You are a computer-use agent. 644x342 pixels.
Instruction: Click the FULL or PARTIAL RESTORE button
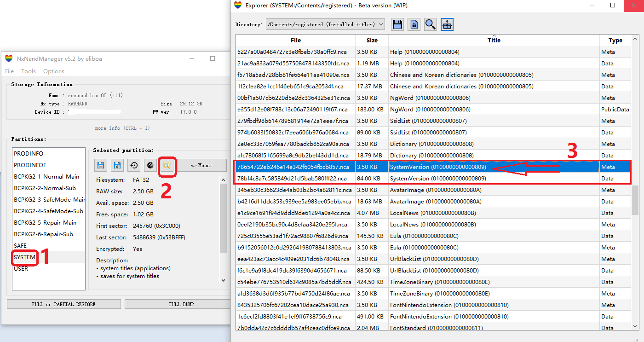pyautogui.click(x=64, y=304)
